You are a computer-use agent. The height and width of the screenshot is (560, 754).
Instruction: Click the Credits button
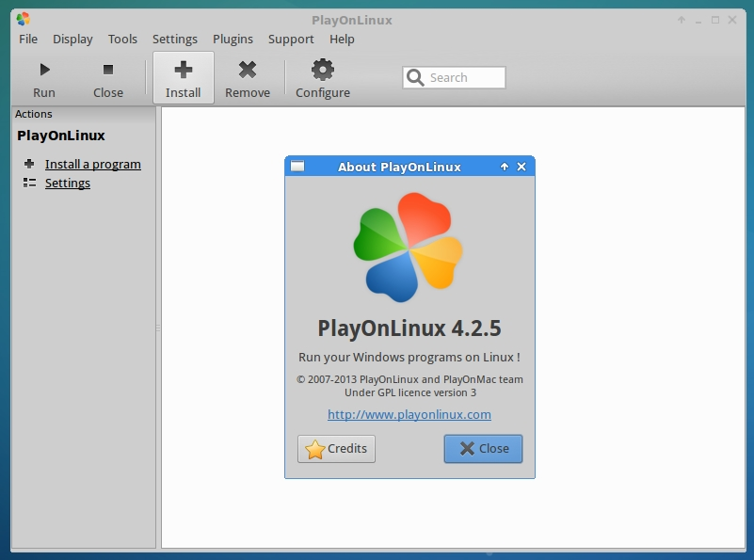(x=336, y=449)
